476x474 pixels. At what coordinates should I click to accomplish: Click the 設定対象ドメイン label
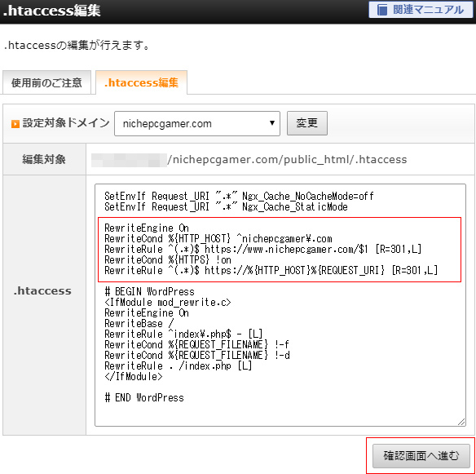66,123
